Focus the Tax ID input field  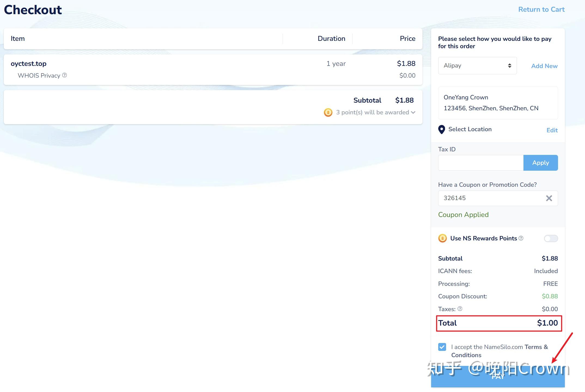480,163
